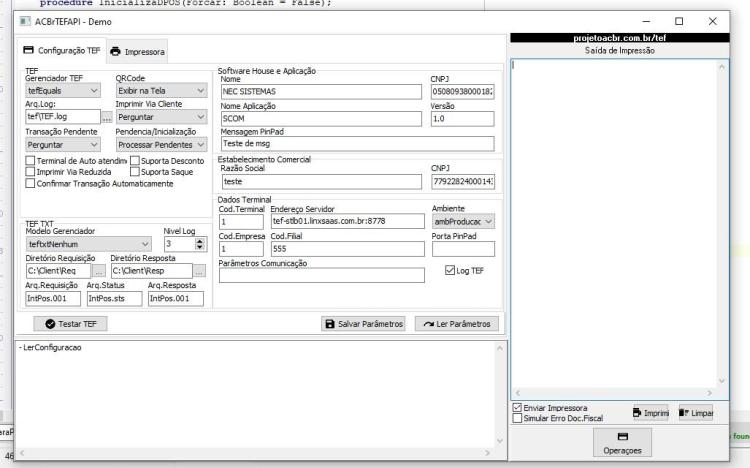
Task: Click inside the Saída de Impressão text area
Action: (x=614, y=224)
